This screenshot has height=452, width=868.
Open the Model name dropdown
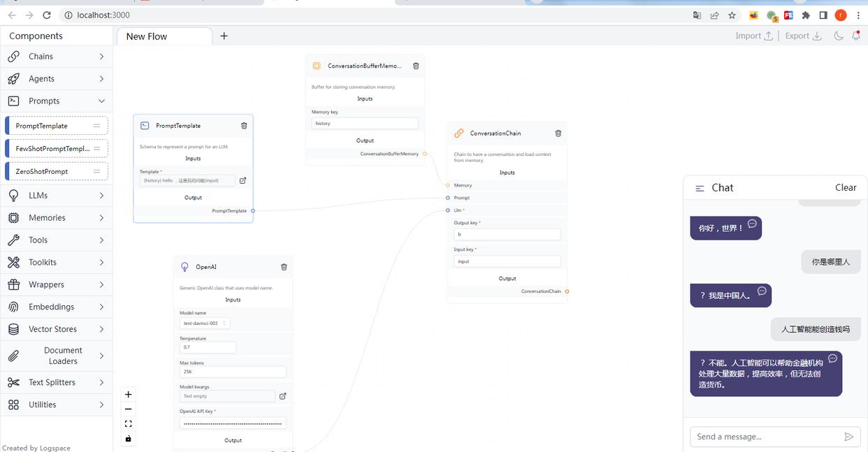(205, 323)
